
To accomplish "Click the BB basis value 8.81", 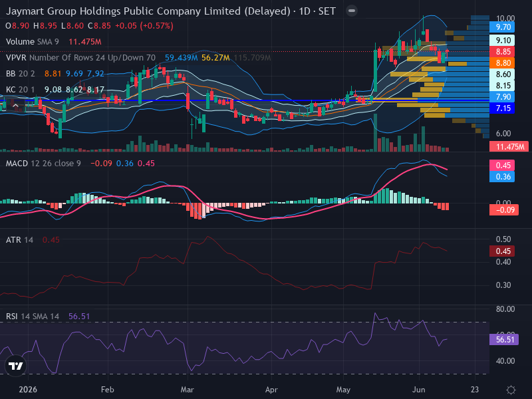I will point(53,74).
